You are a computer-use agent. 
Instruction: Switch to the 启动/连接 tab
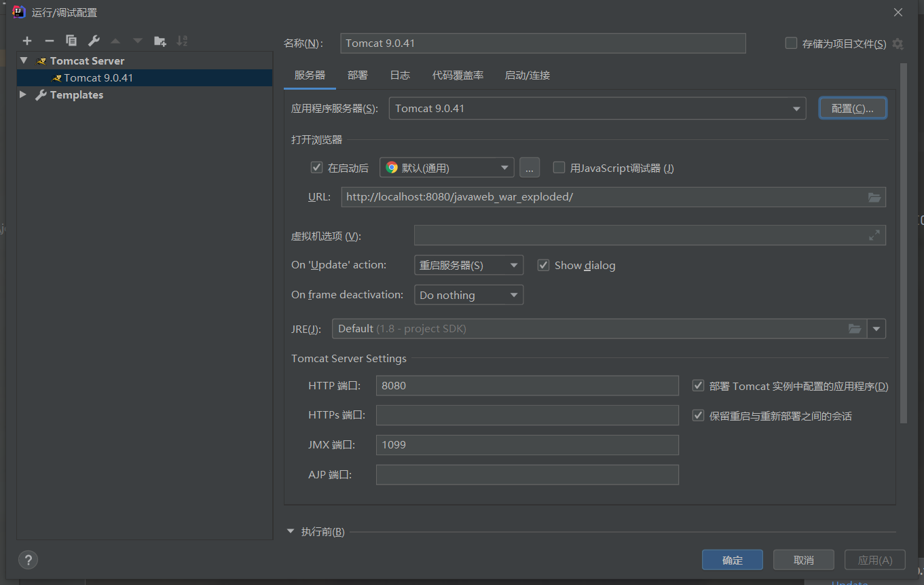coord(528,75)
